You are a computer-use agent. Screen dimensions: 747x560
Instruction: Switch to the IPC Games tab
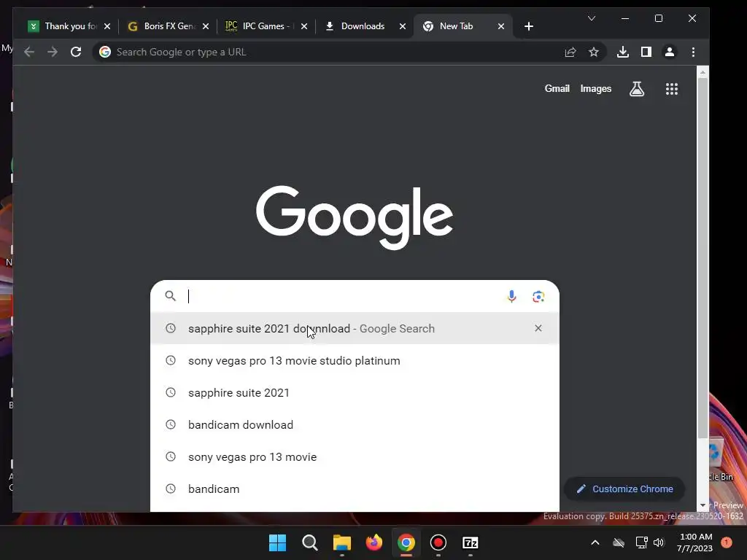(260, 26)
